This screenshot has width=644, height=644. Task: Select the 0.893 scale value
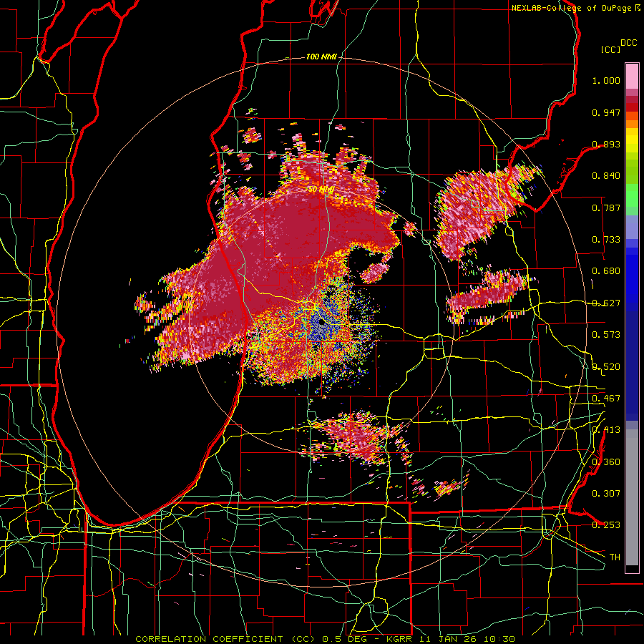(x=606, y=144)
